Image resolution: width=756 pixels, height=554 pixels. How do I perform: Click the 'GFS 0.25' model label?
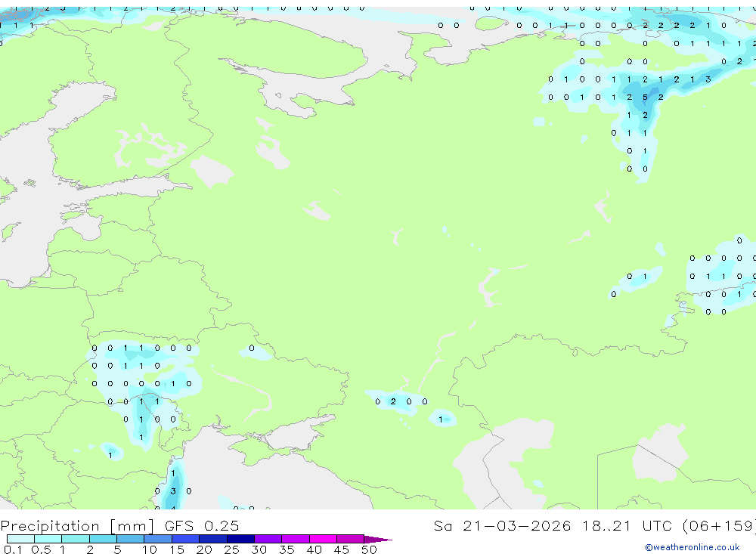202,525
